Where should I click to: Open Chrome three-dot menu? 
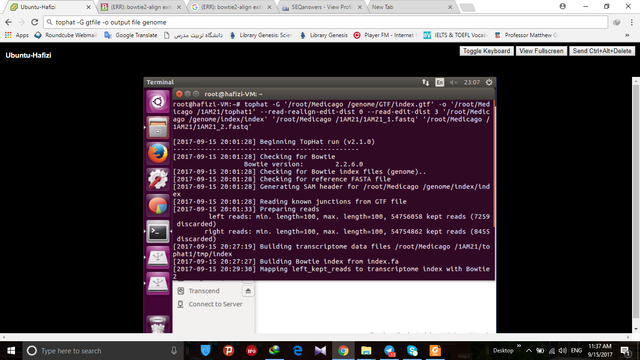click(x=631, y=22)
